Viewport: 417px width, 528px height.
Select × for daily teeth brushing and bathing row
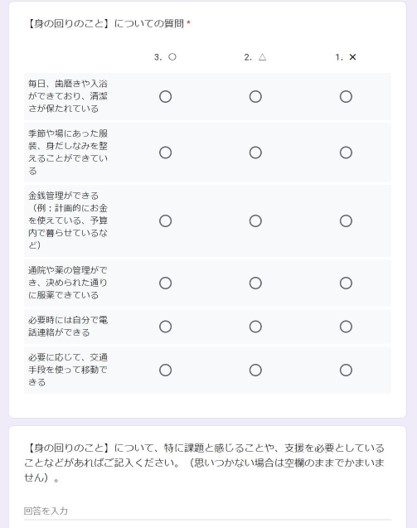(x=346, y=97)
